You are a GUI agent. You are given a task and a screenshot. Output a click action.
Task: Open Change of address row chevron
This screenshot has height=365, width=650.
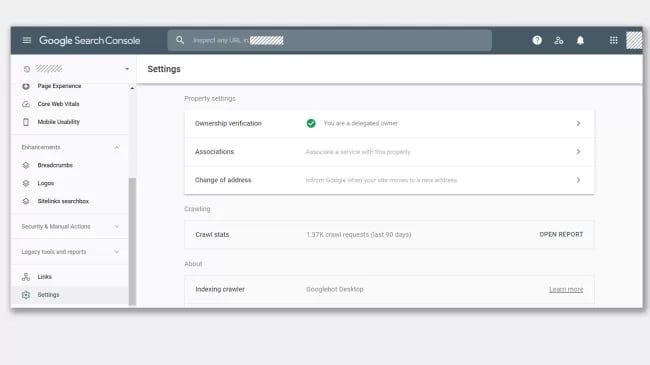point(578,180)
